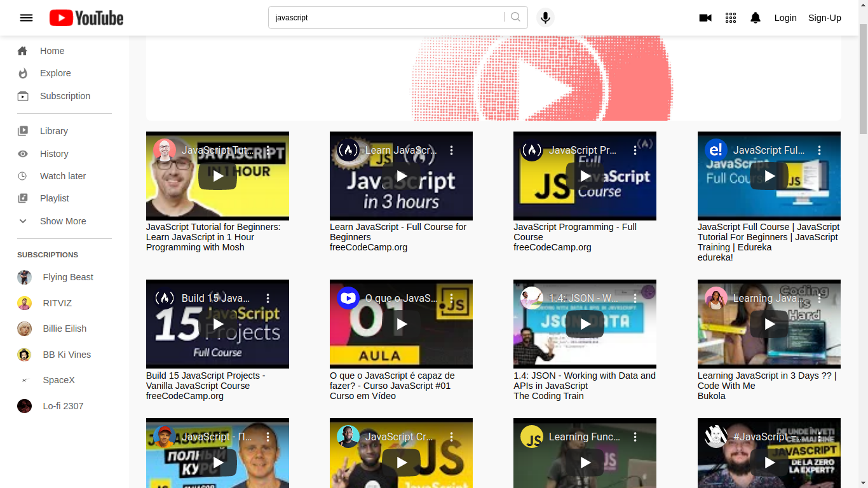Play Learn JavaScript Full Course for Beginners video
The image size is (868, 488).
click(x=402, y=176)
